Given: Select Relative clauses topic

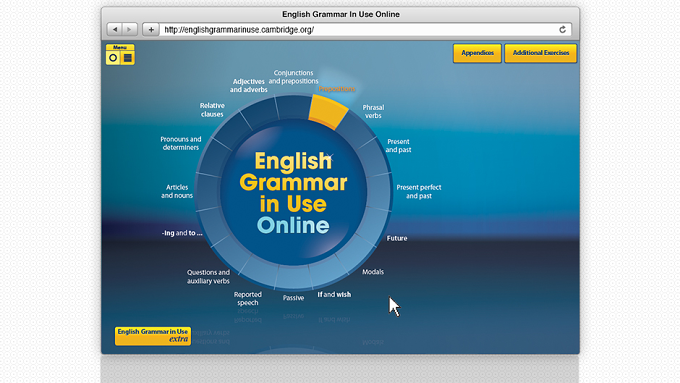Looking at the screenshot, I should 212,110.
